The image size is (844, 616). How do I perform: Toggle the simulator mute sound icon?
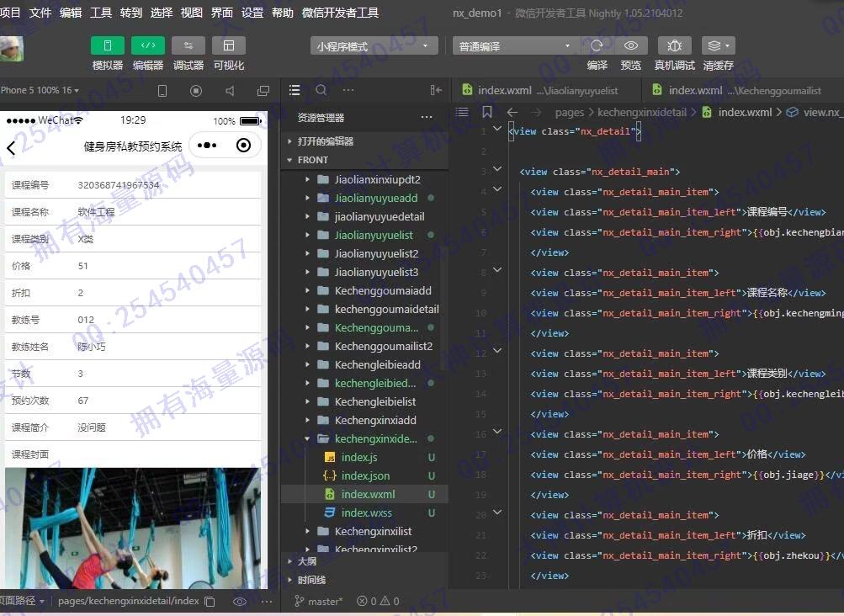pyautogui.click(x=230, y=91)
